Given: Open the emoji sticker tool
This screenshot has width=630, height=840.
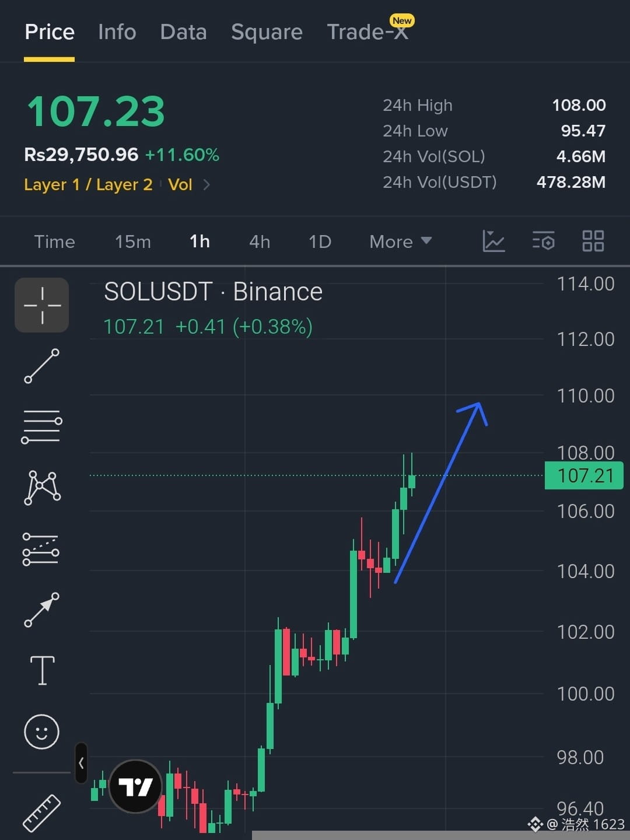Looking at the screenshot, I should click(x=41, y=731).
